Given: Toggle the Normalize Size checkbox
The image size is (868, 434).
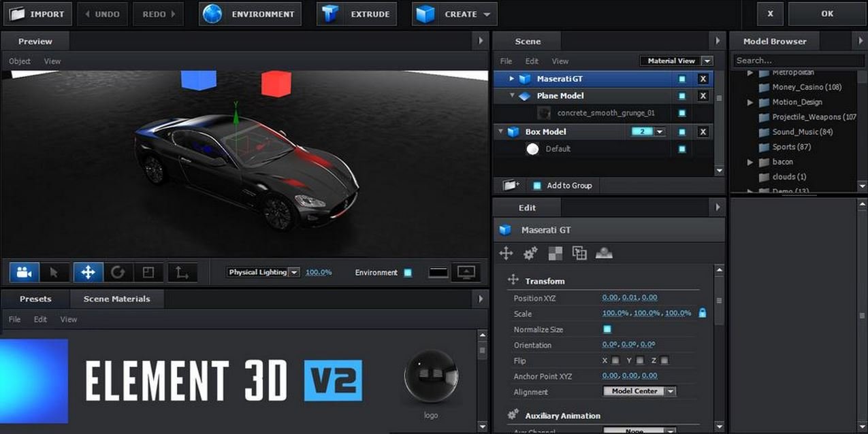Looking at the screenshot, I should (x=607, y=329).
